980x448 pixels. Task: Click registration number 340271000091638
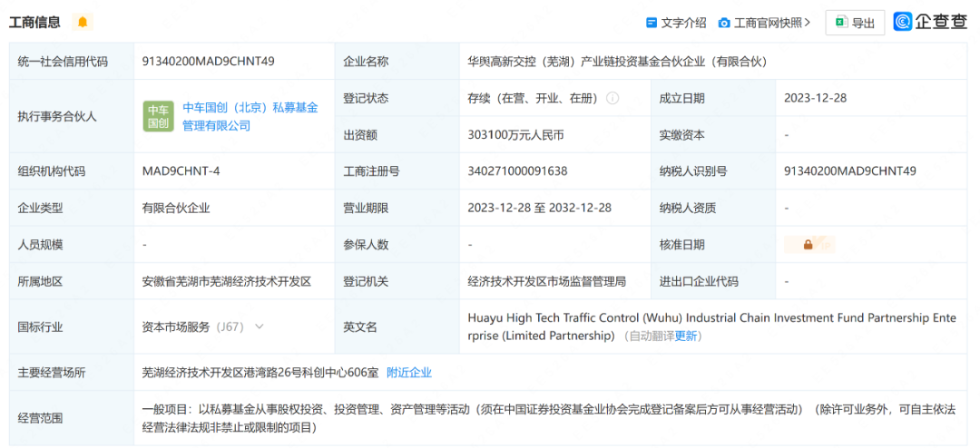pos(517,171)
